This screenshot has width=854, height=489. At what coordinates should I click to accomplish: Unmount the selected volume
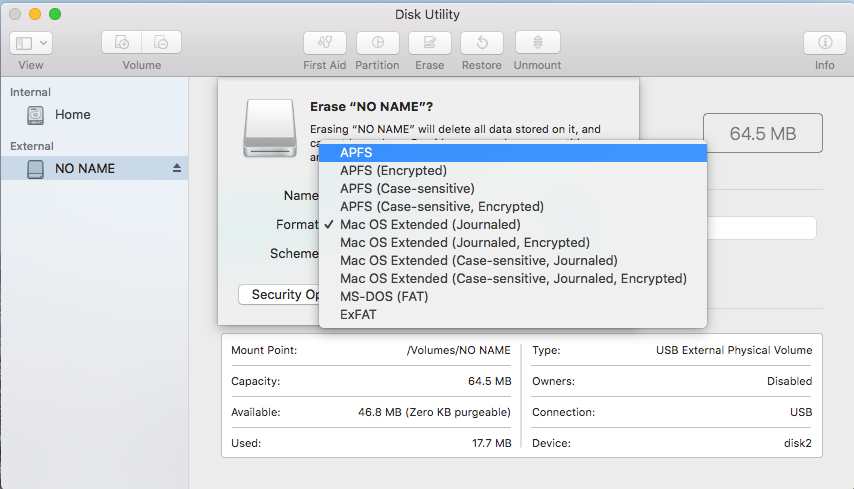(x=537, y=43)
